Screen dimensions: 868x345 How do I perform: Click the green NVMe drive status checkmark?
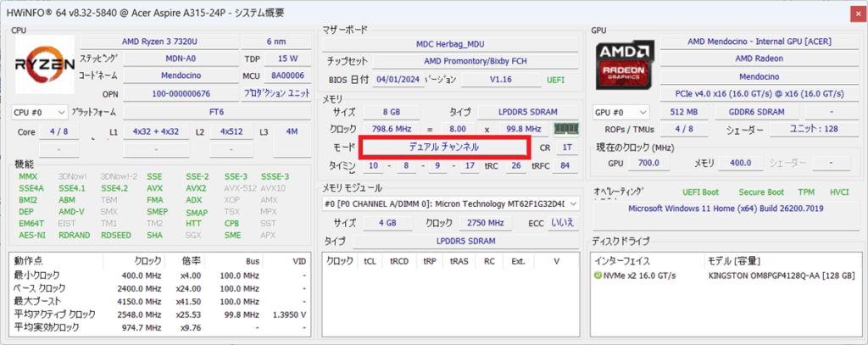click(598, 276)
